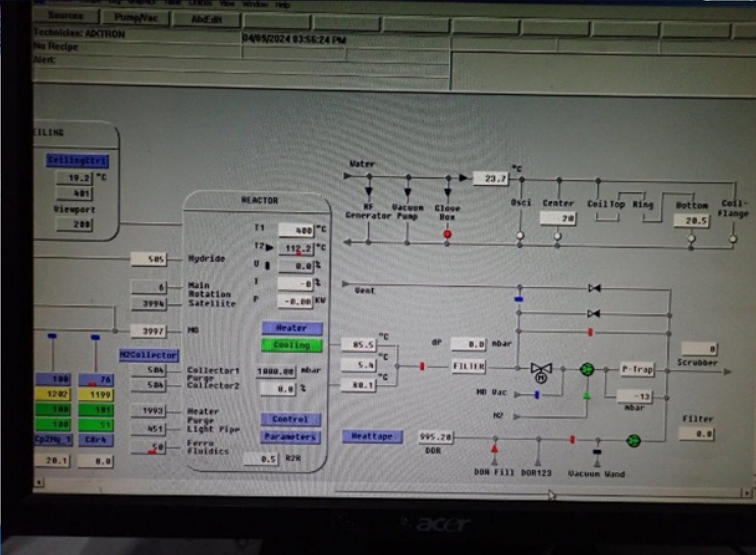Click the R2R field 0.5
Image resolution: width=756 pixels, height=555 pixels.
(x=262, y=459)
